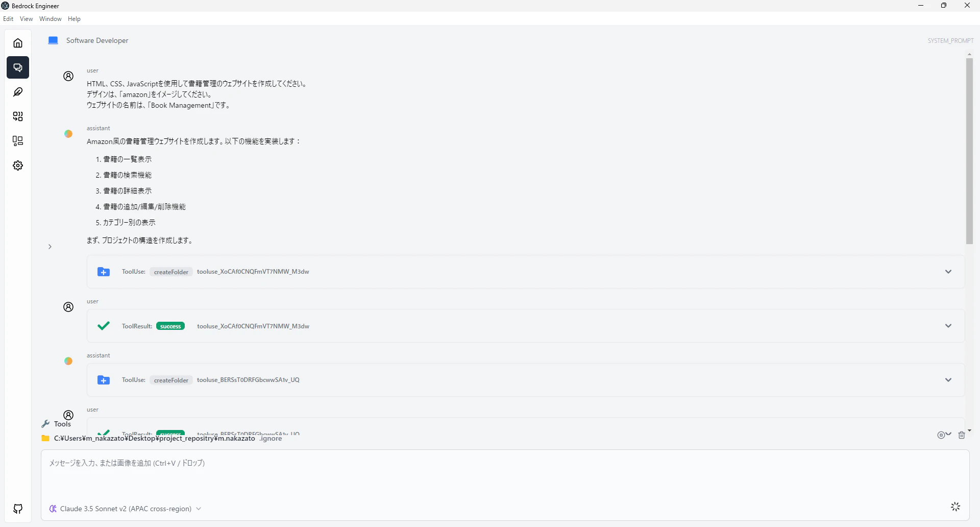Open the Help menu

point(74,19)
